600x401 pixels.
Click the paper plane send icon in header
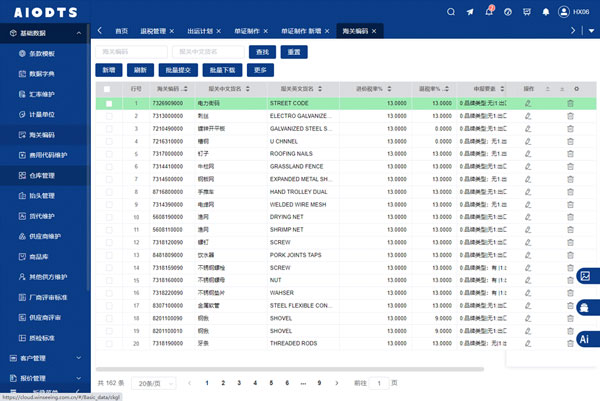(x=469, y=12)
